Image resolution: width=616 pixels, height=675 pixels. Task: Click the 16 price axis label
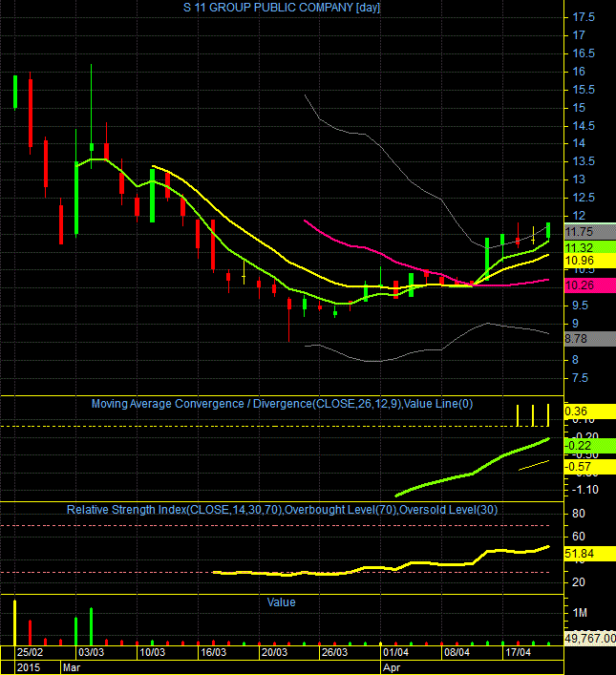pos(579,72)
